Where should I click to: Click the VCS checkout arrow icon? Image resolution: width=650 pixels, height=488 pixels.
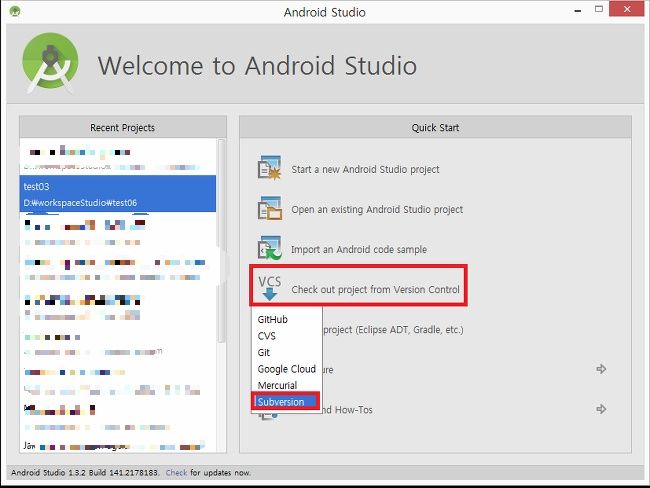tap(269, 288)
